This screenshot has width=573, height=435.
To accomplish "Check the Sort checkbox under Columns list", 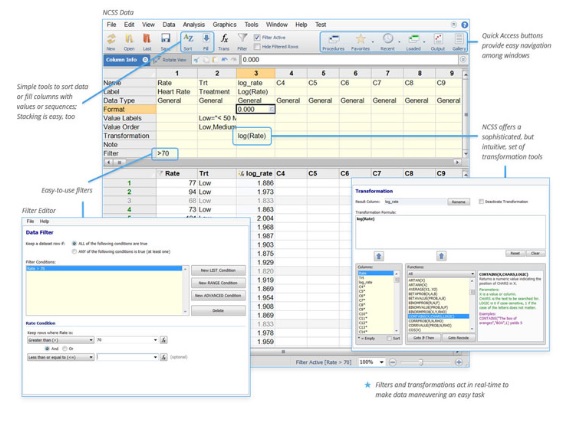I will 389,338.
